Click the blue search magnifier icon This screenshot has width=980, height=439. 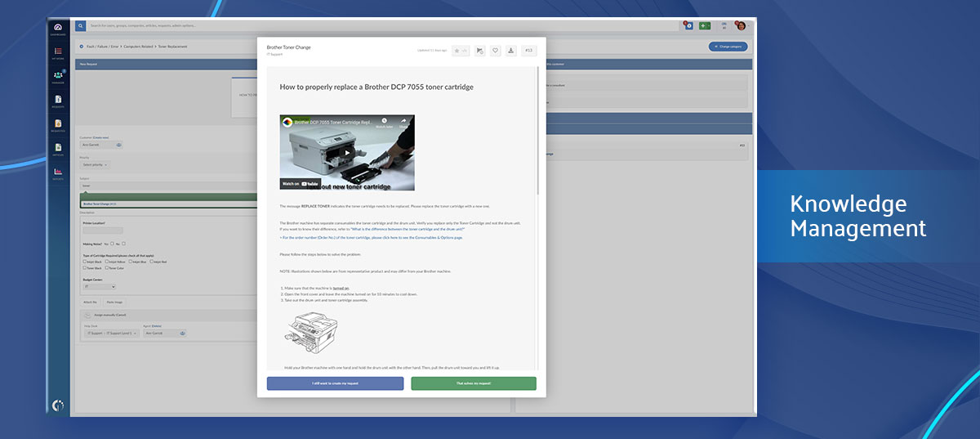click(x=80, y=26)
